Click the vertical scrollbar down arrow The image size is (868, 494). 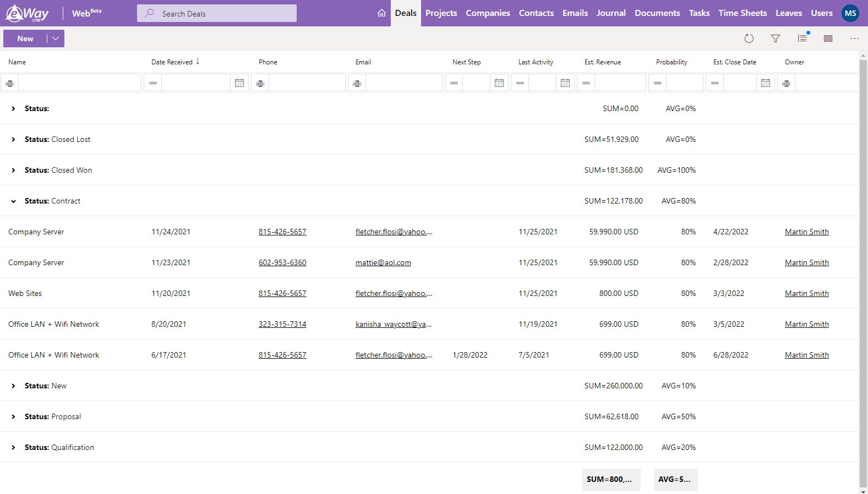pyautogui.click(x=863, y=491)
